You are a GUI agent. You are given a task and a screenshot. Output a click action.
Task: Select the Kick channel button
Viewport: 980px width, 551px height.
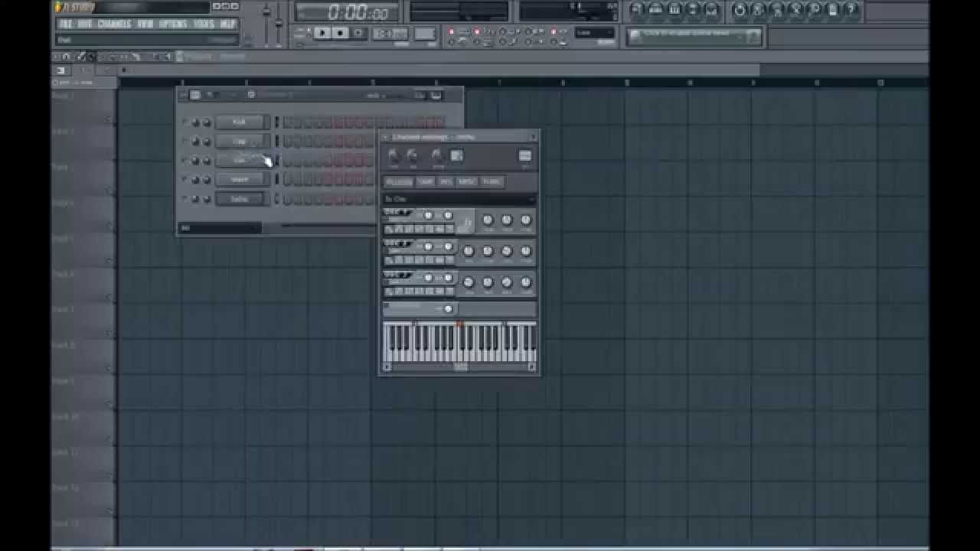tap(240, 122)
